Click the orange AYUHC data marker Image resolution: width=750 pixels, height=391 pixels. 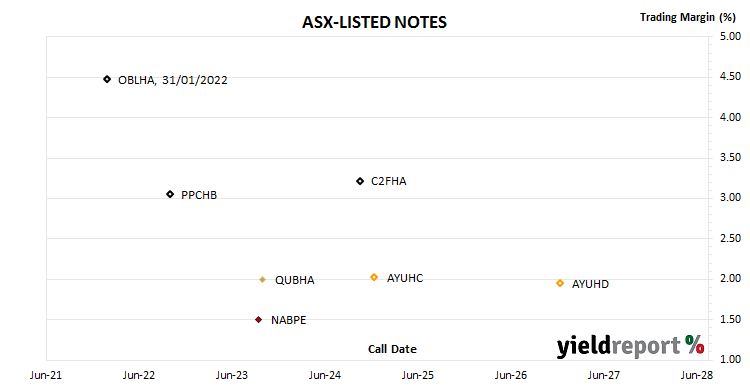[374, 277]
